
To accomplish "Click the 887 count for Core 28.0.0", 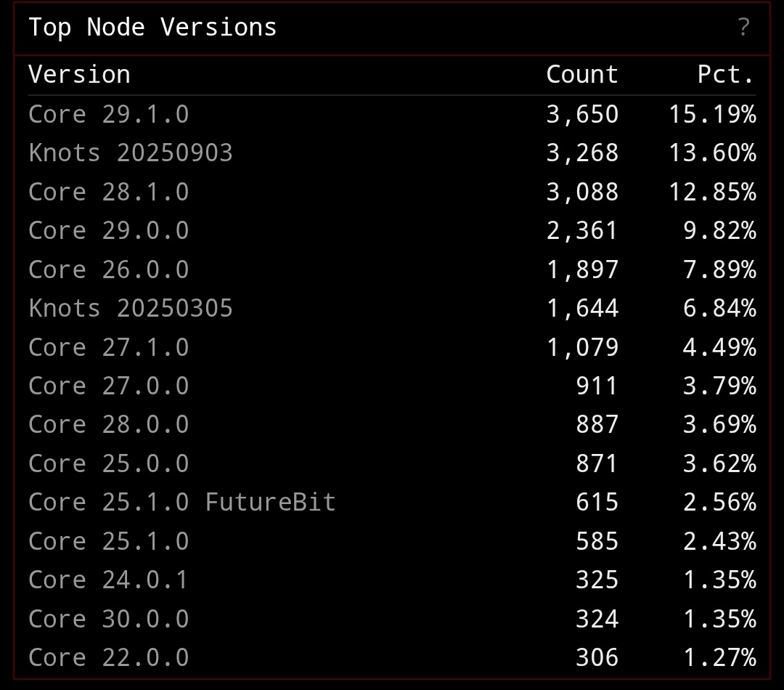I will pyautogui.click(x=596, y=424).
